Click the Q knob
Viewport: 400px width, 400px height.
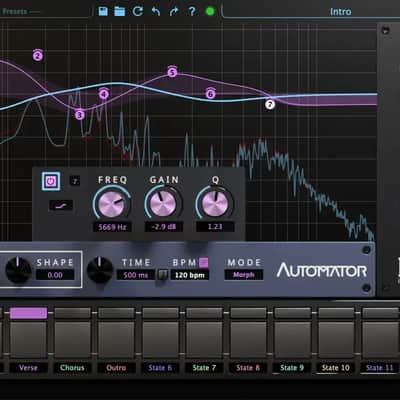point(215,203)
